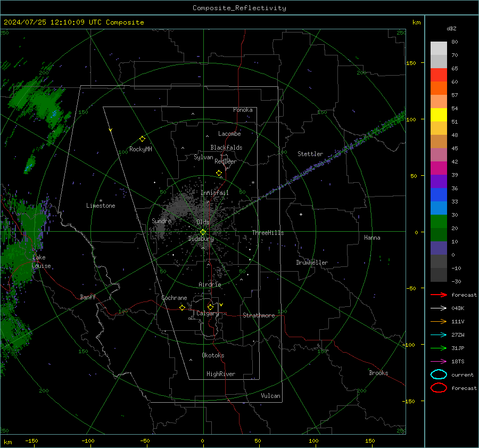Screen dimensions: 479x448
Task: Click the Sylvan label
Action: [203, 157]
